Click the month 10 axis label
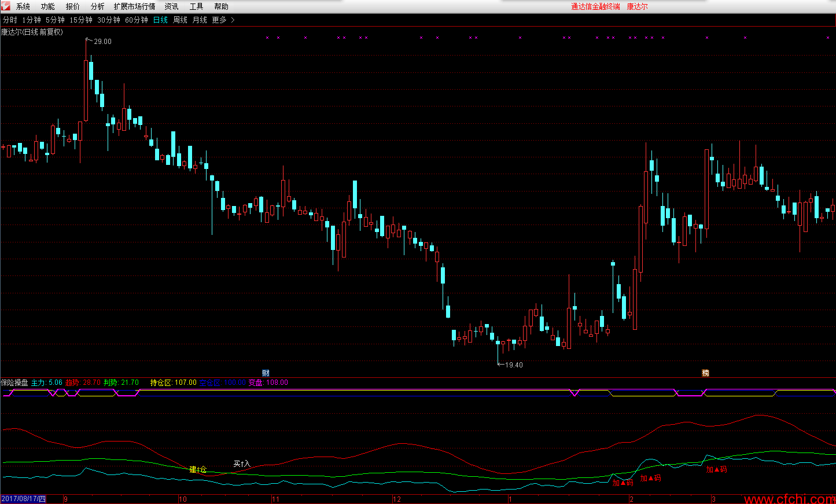 pyautogui.click(x=183, y=499)
